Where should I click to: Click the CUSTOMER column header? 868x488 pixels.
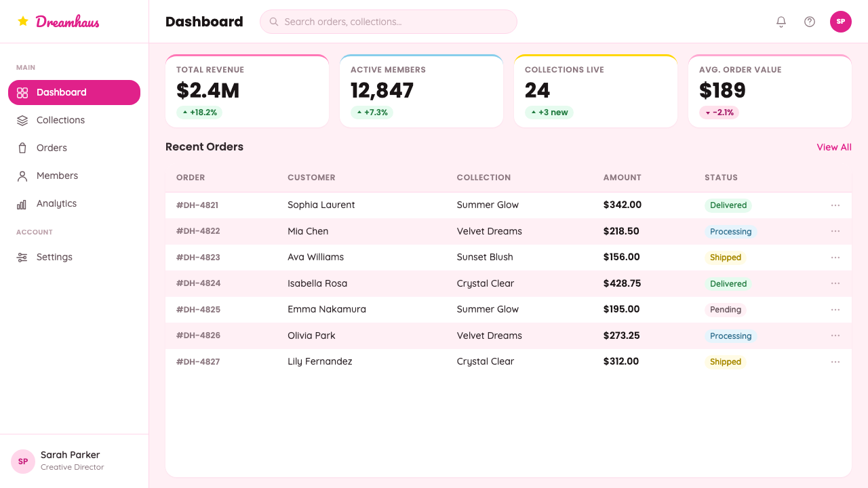[311, 178]
